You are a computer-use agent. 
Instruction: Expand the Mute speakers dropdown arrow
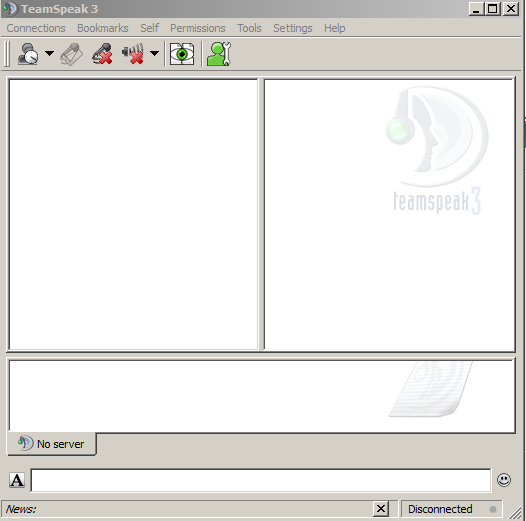(x=154, y=53)
